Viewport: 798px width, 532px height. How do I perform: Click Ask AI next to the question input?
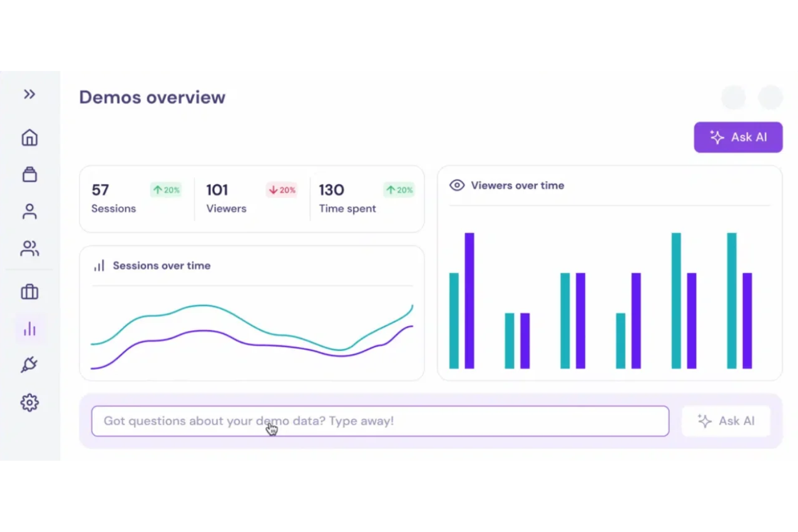click(x=726, y=421)
